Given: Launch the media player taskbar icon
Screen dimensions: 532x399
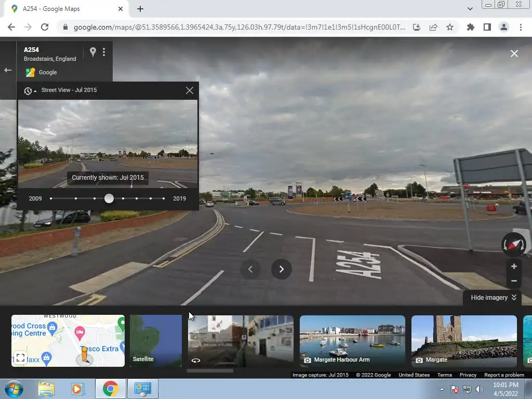Looking at the screenshot, I should click(77, 389).
